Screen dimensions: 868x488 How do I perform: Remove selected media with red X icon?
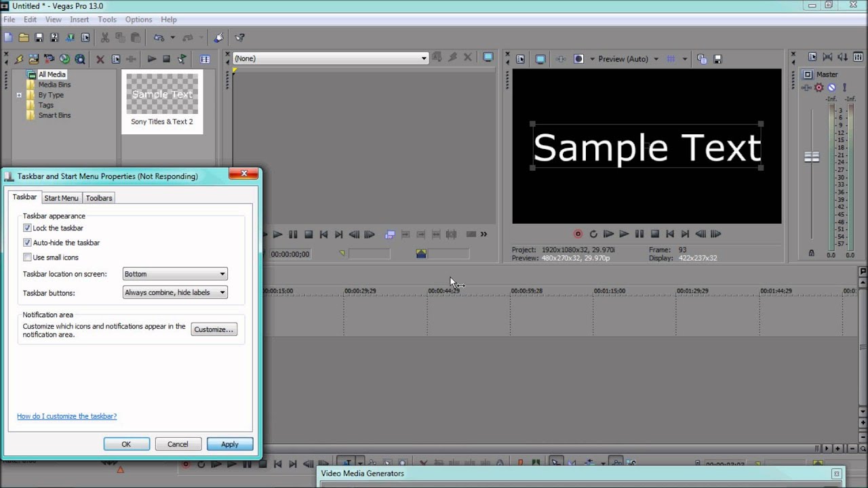pyautogui.click(x=100, y=59)
